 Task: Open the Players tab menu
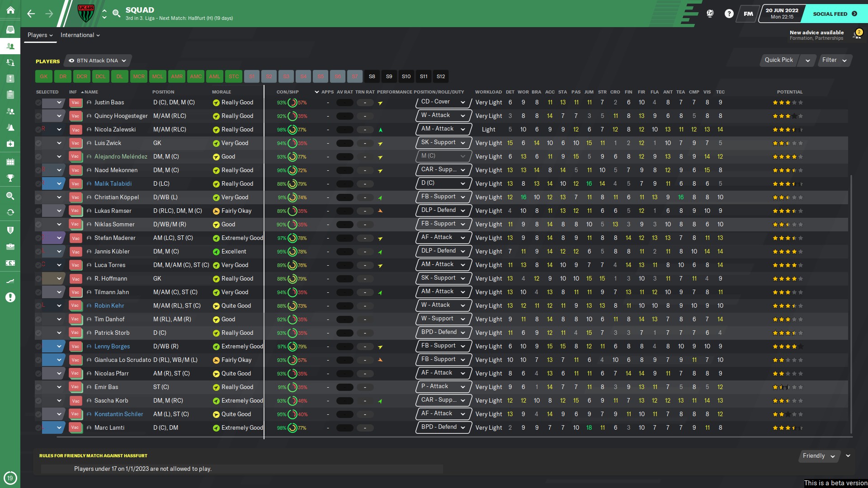pos(40,35)
